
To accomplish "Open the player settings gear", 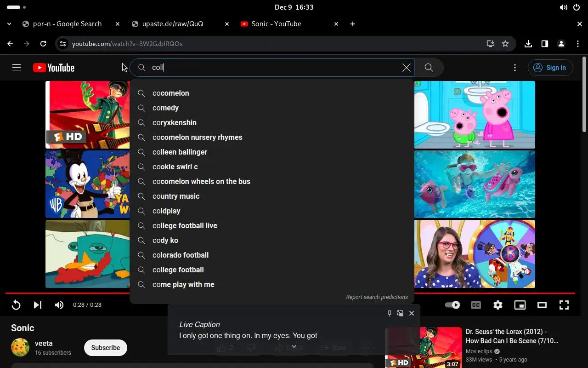I will (x=498, y=305).
